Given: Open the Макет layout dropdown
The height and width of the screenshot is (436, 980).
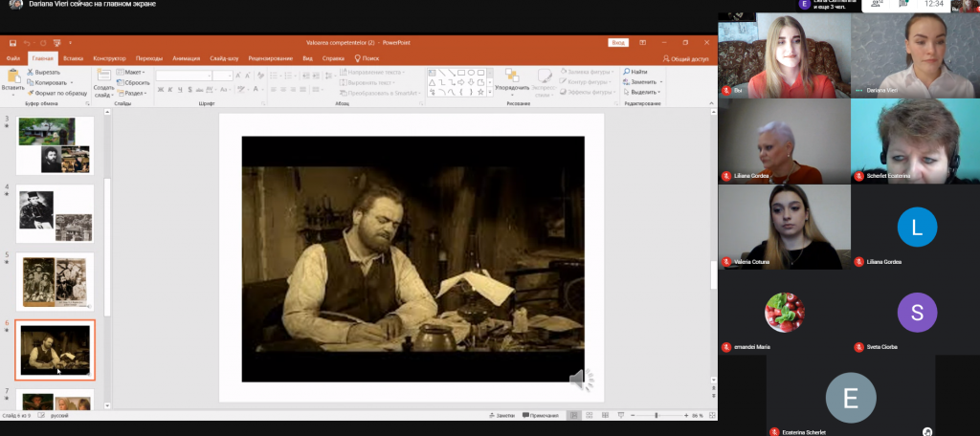Looking at the screenshot, I should [x=130, y=72].
